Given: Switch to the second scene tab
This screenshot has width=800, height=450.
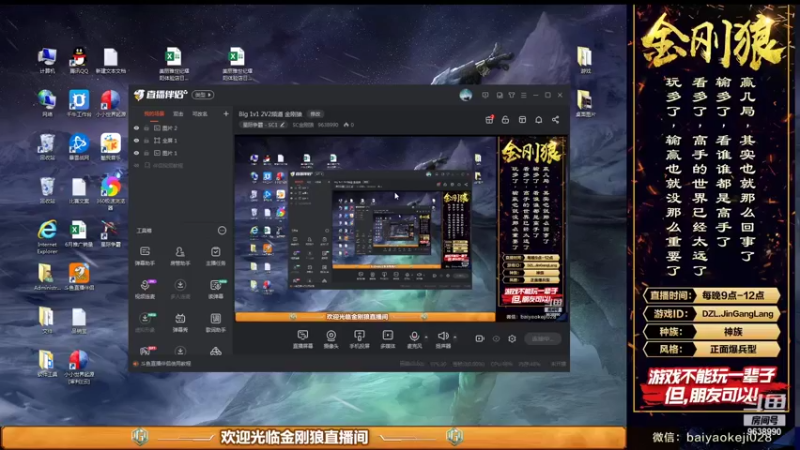Looking at the screenshot, I should (x=178, y=114).
